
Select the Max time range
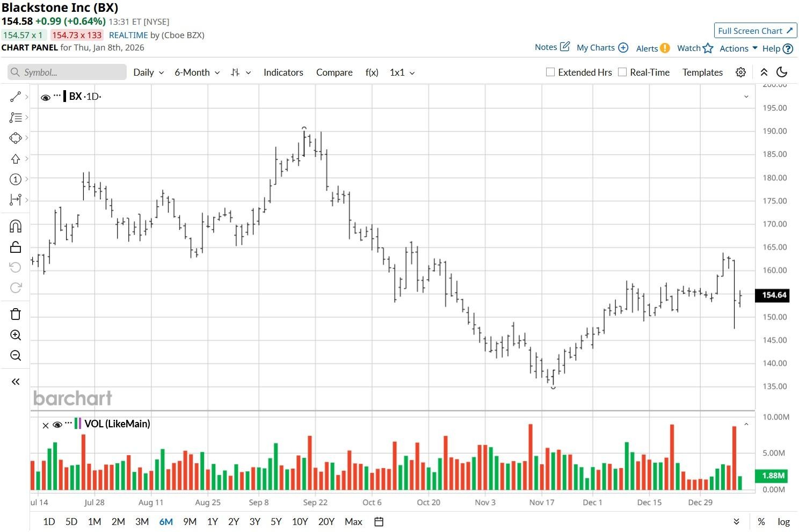coord(354,522)
